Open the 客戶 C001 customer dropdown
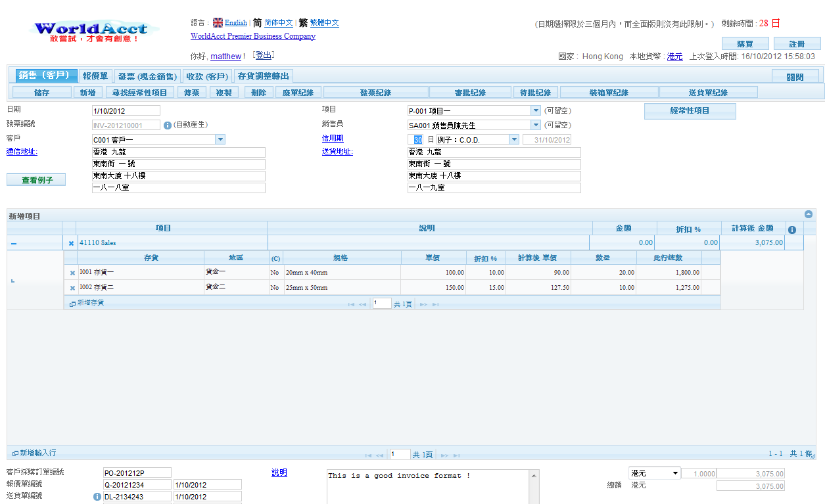This screenshot has height=504, width=825. (220, 139)
